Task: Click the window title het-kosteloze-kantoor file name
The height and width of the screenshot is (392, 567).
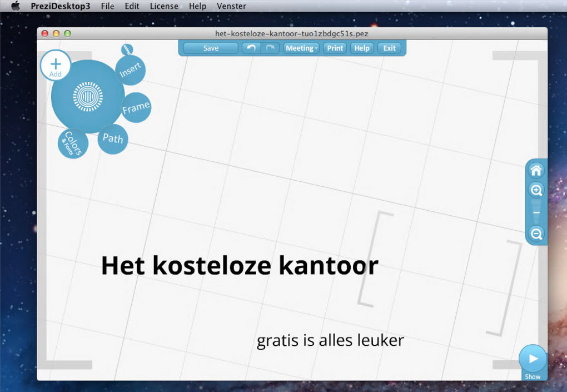Action: [291, 33]
